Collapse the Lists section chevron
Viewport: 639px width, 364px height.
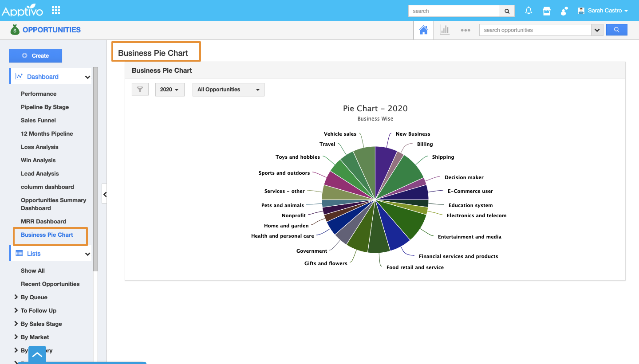87,254
